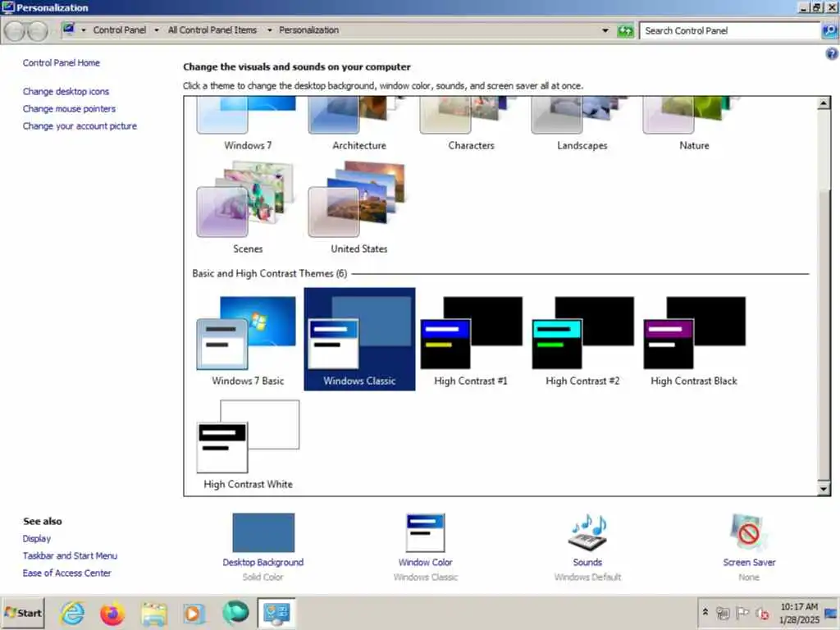
Task: Click the address bar location icon
Action: pos(69,29)
